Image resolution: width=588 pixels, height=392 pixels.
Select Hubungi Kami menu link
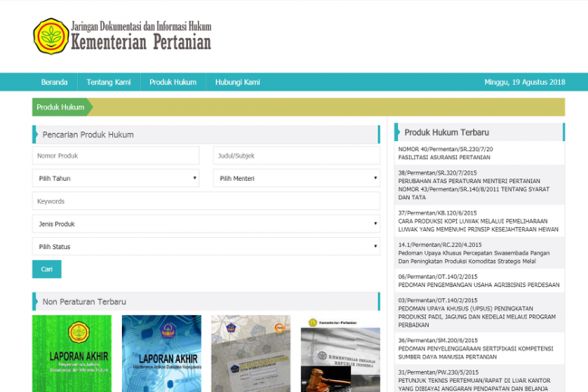(237, 82)
